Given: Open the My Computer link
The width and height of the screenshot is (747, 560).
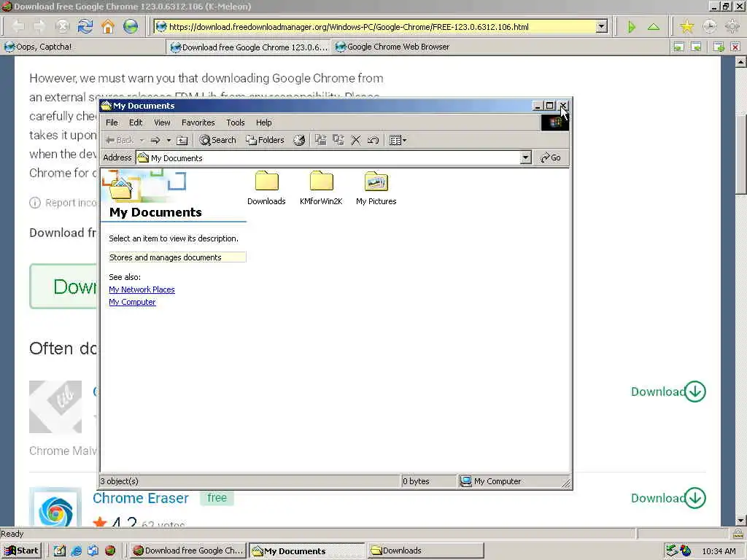Looking at the screenshot, I should [132, 302].
